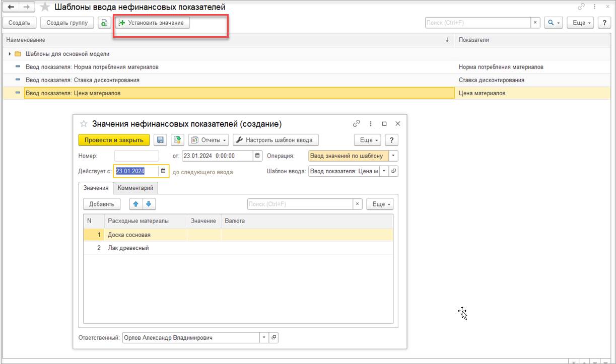Image resolution: width=616 pixels, height=364 pixels.
Task: Click Создать in the templates list
Action: [19, 23]
